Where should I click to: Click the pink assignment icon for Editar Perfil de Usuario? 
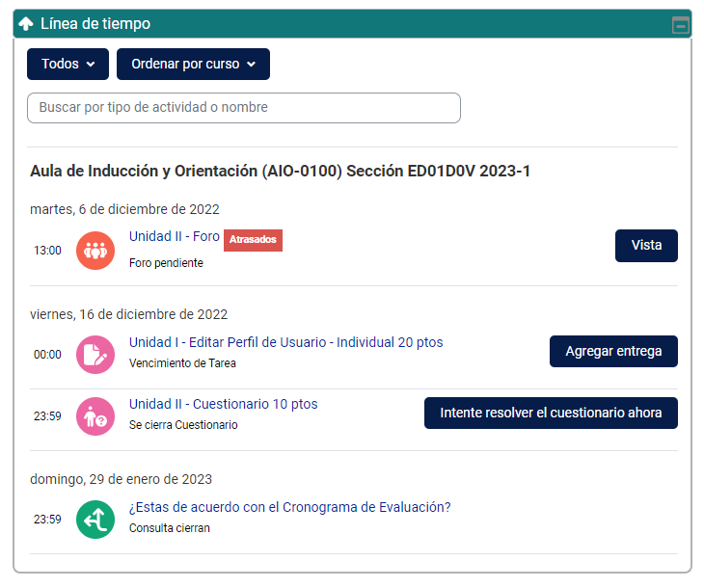[95, 355]
